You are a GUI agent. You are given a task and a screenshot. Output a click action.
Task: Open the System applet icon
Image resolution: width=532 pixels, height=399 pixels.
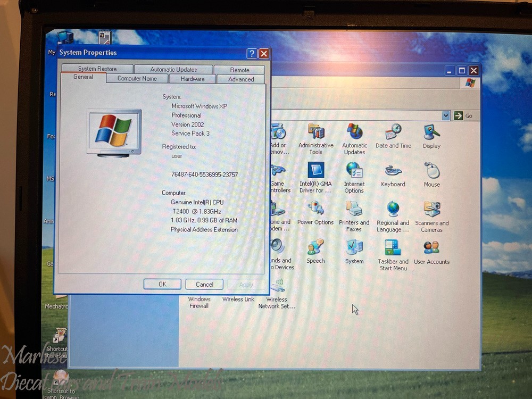(354, 252)
